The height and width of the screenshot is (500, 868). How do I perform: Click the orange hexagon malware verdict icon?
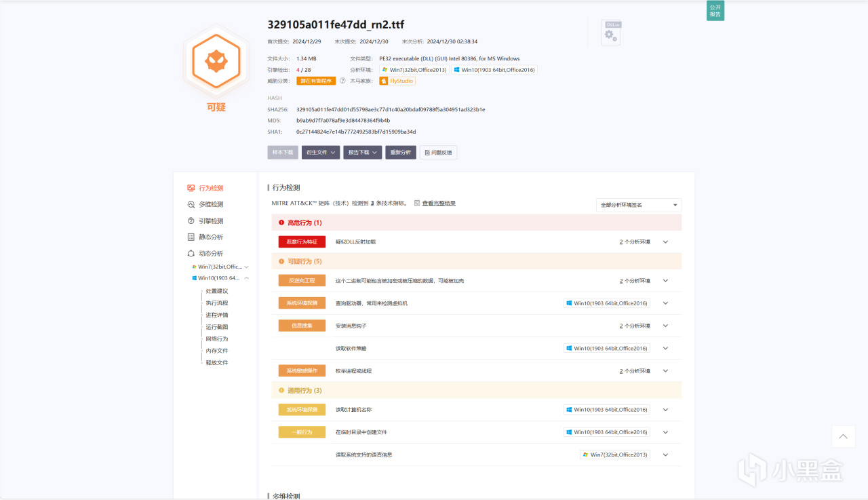click(216, 62)
